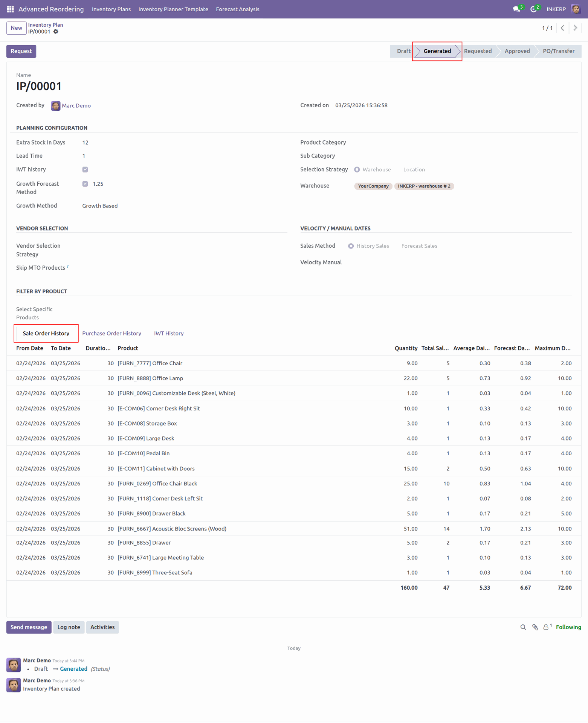This screenshot has width=588, height=723.
Task: Open Inventory Plan breadcrumb link
Action: click(x=46, y=25)
